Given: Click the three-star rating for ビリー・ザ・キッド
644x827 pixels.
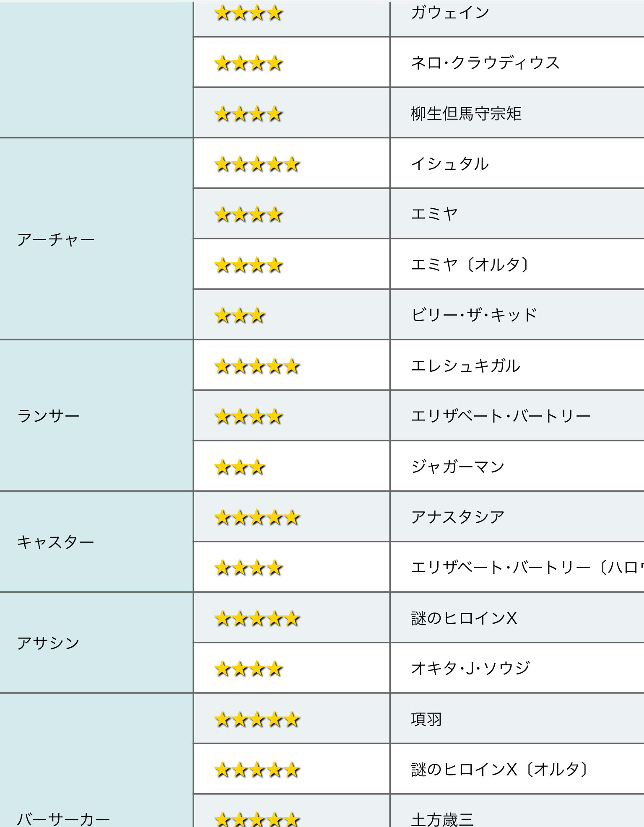Looking at the screenshot, I should [239, 316].
